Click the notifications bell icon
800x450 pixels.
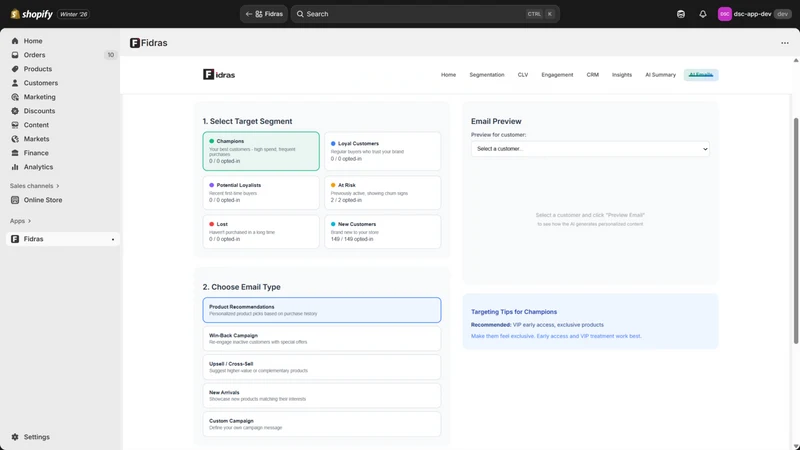coord(703,14)
